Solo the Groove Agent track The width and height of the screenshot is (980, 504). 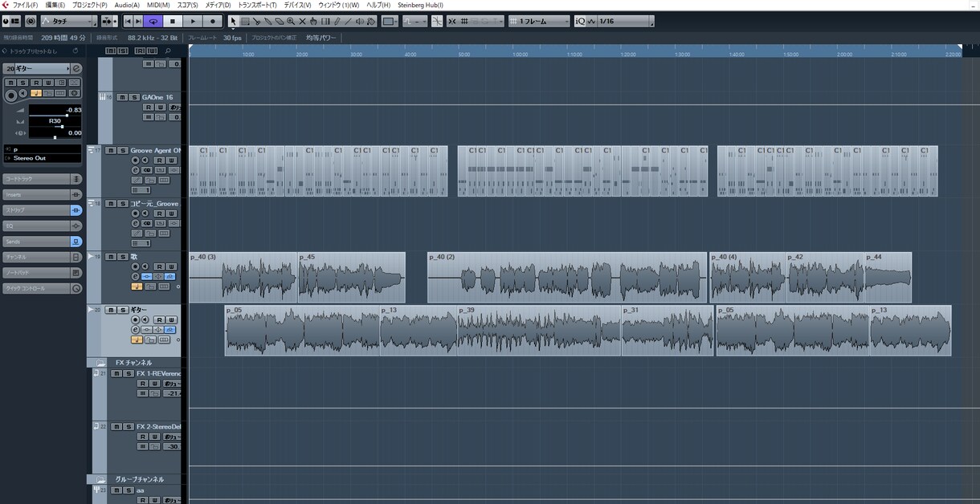coord(123,150)
